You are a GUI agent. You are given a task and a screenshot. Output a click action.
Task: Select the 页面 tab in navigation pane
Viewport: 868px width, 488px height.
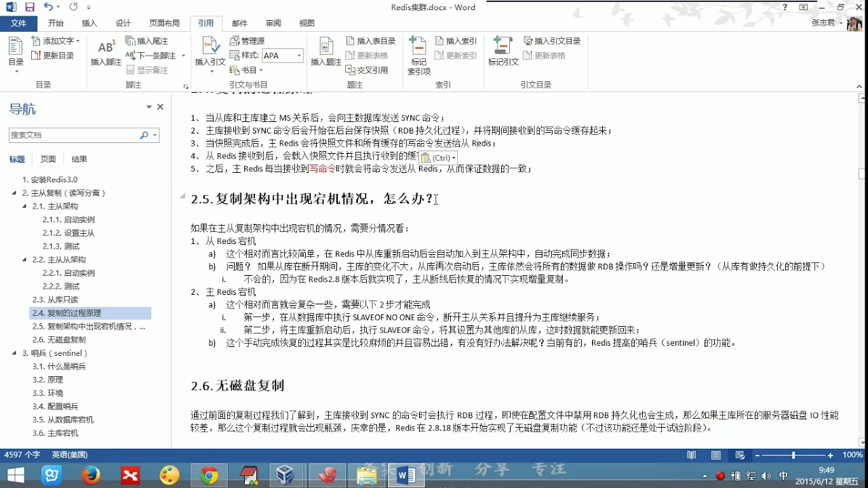[48, 159]
